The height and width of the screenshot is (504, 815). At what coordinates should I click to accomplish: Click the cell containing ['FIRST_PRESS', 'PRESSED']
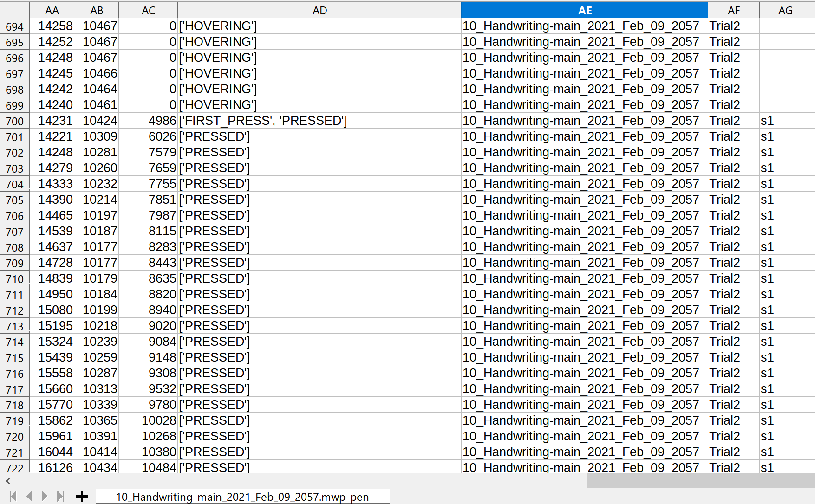[319, 121]
